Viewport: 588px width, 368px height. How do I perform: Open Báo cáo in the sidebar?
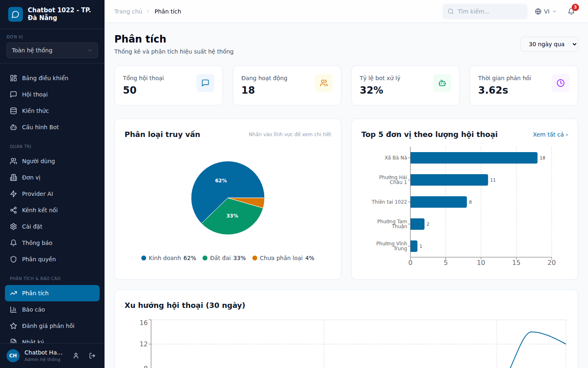[x=33, y=310]
